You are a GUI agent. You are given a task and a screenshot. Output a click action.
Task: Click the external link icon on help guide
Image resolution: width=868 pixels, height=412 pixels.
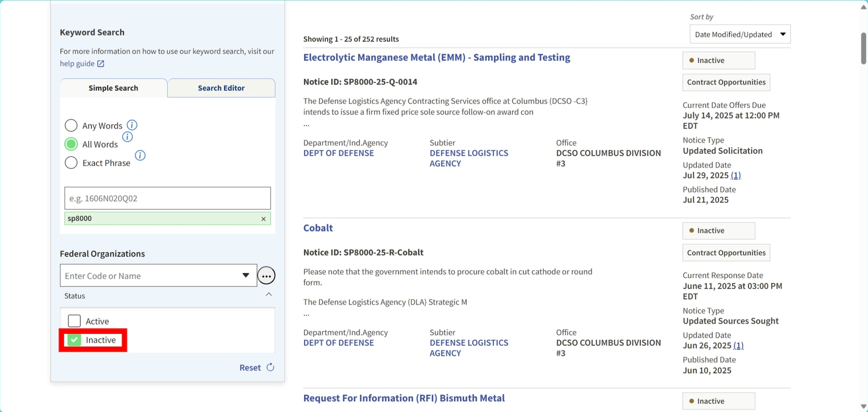[x=100, y=64]
